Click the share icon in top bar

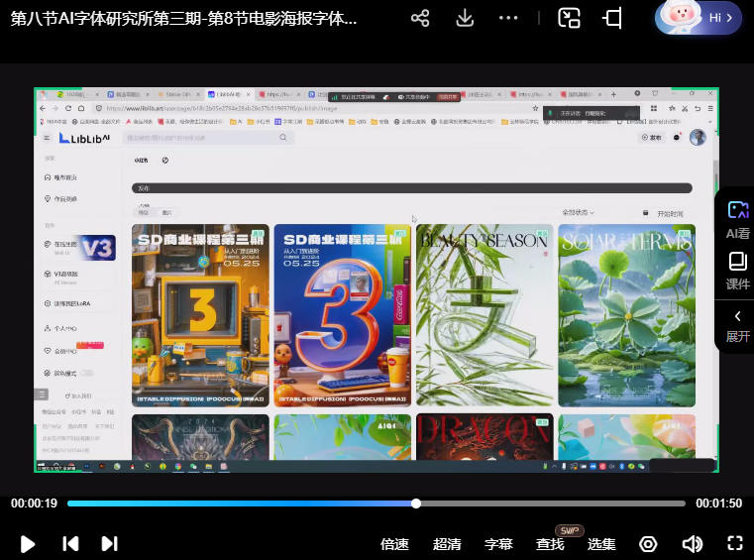click(x=420, y=19)
